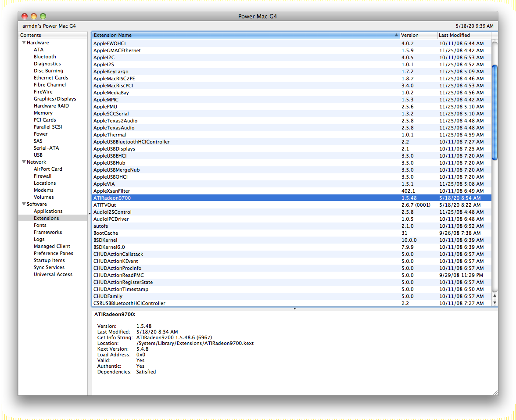Select Preference Panes in the sidebar
This screenshot has width=516, height=420.
[54, 254]
